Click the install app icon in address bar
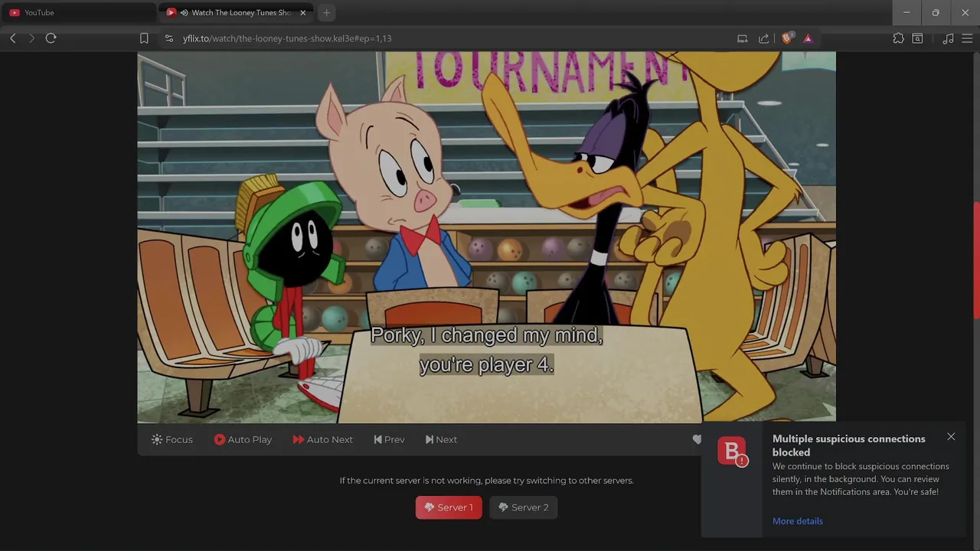980x551 pixels. 742,38
